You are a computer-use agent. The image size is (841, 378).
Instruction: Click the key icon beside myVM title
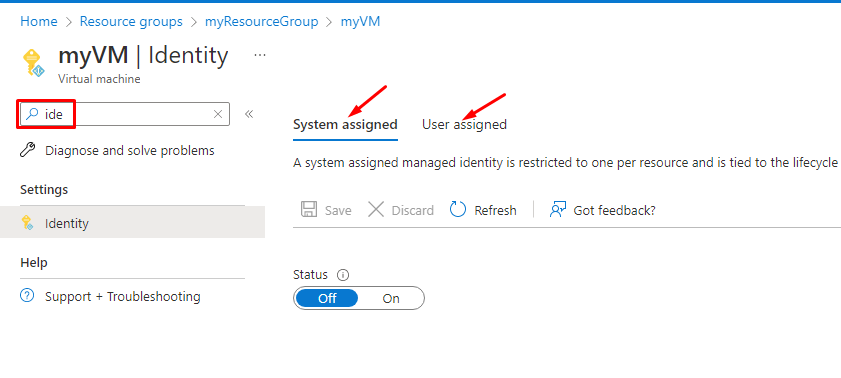35,64
